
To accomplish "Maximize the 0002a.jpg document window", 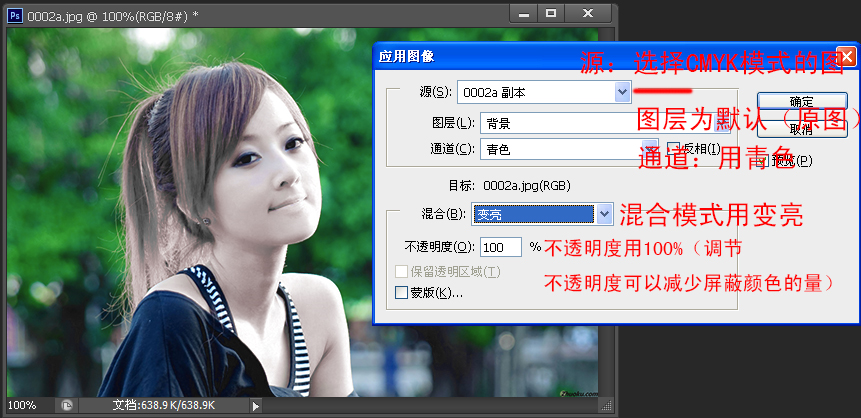I will pos(551,14).
